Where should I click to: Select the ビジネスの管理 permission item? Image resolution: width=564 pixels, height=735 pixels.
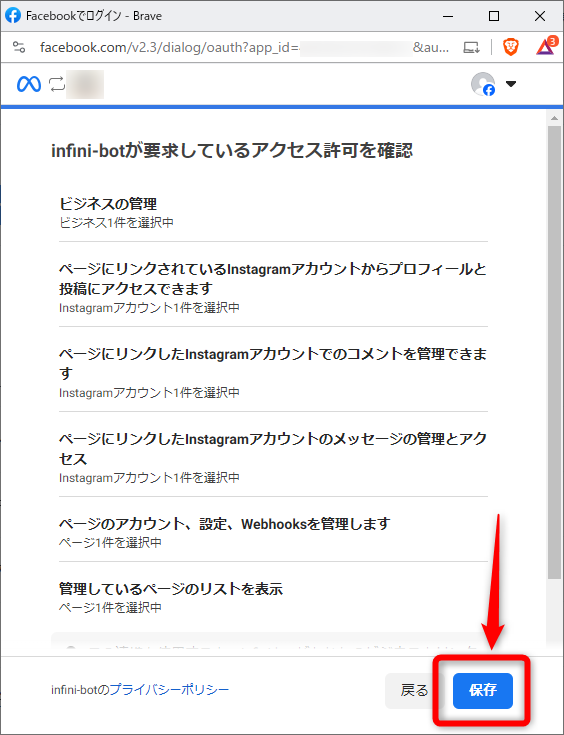(x=273, y=212)
